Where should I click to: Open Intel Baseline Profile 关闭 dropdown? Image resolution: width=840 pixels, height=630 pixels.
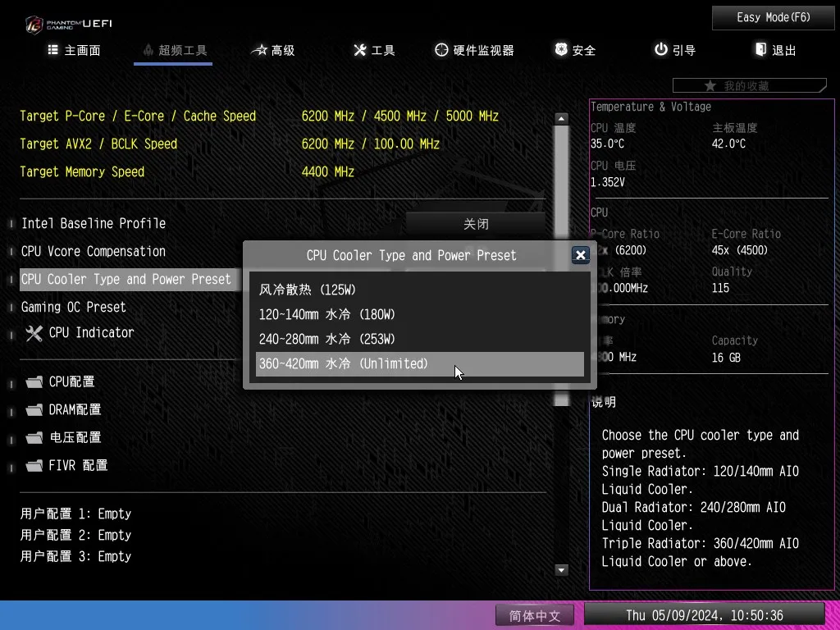pyautogui.click(x=475, y=224)
